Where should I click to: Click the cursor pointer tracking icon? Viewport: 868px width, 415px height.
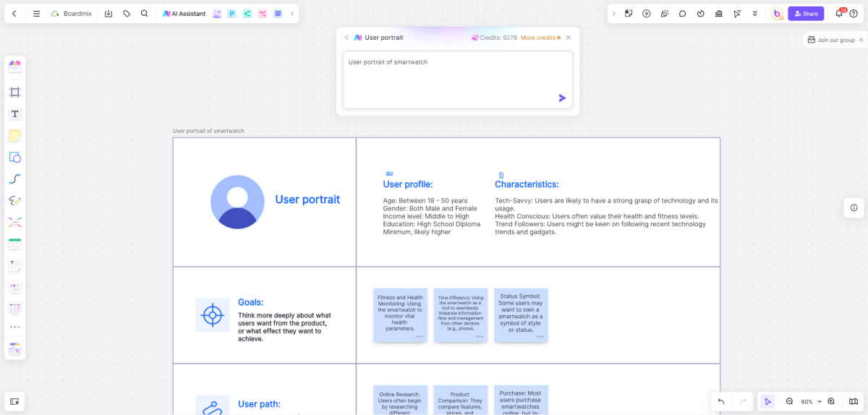tap(737, 14)
